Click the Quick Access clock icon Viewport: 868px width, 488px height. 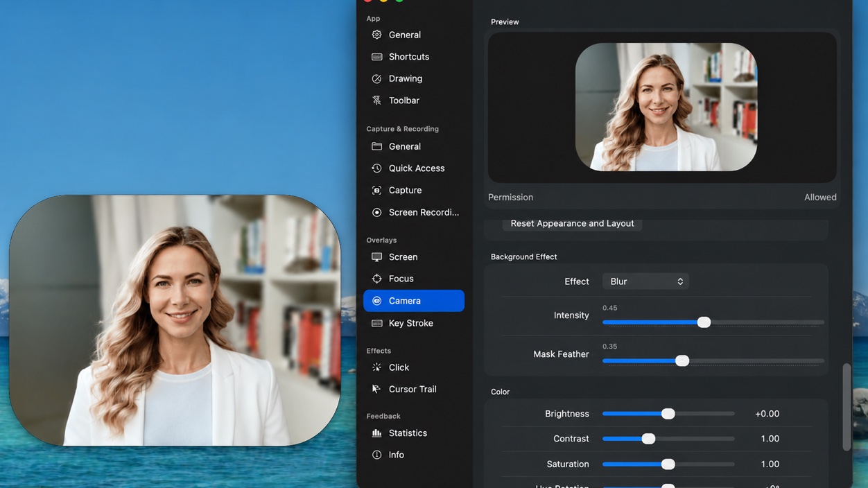[x=376, y=168]
